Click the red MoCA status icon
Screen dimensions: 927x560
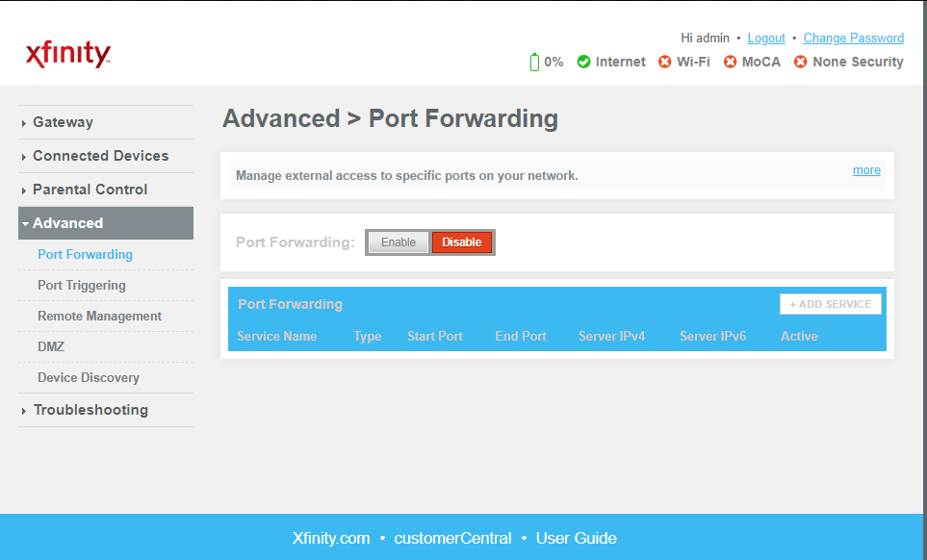tap(730, 62)
